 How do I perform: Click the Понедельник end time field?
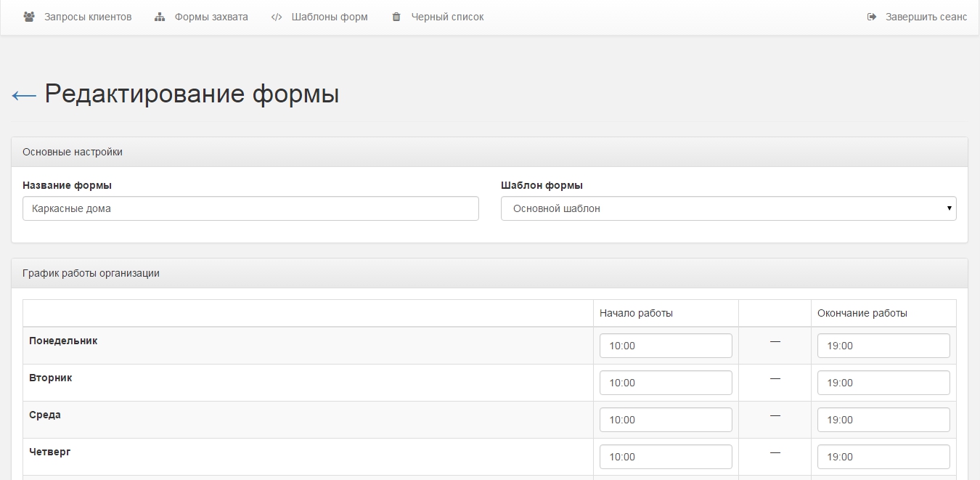[883, 346]
